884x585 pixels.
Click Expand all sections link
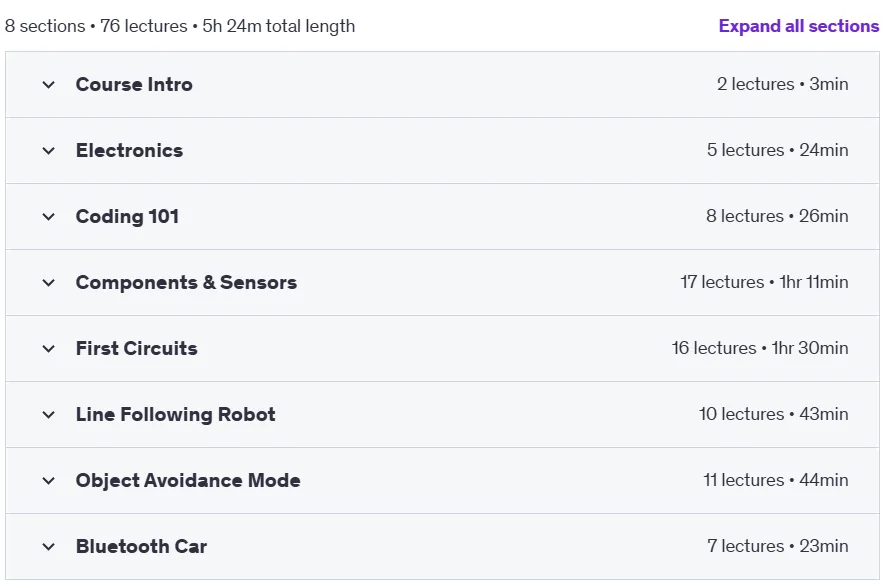click(798, 26)
